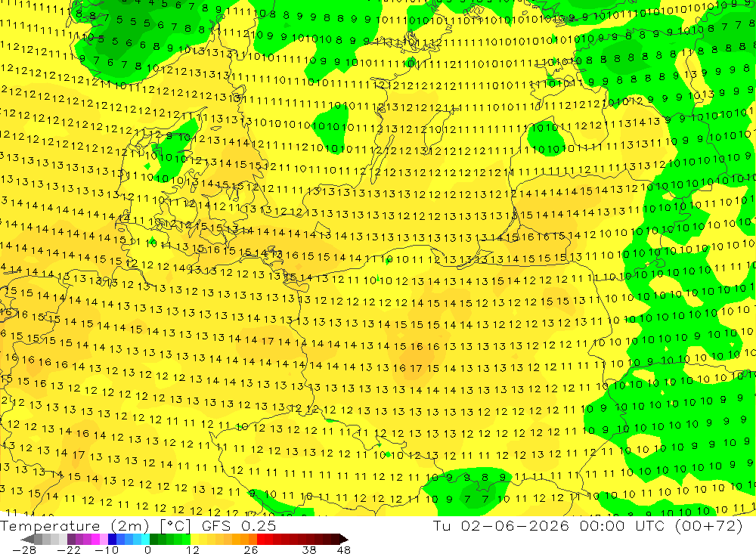The height and width of the screenshot is (554, 756).
Task: Click the '26' legend value
Action: click(251, 549)
